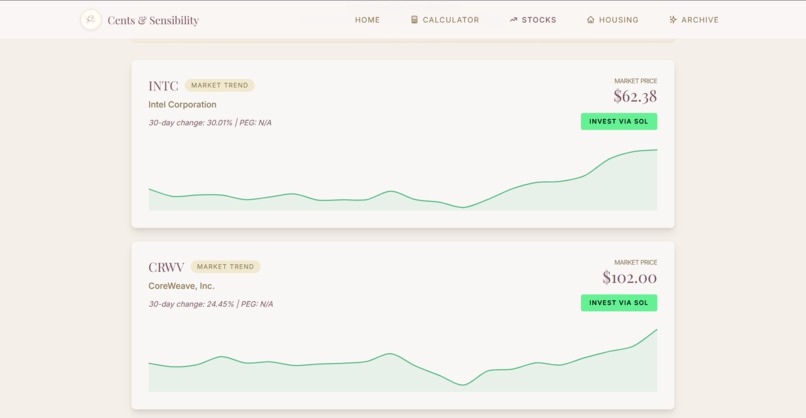Click the CRWV price trend chart
Viewport: 806px width, 418px height.
point(403,360)
